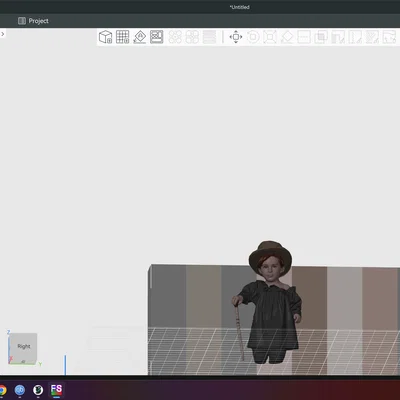Select the grid table toolbar icon
The image size is (400, 400).
click(x=122, y=37)
